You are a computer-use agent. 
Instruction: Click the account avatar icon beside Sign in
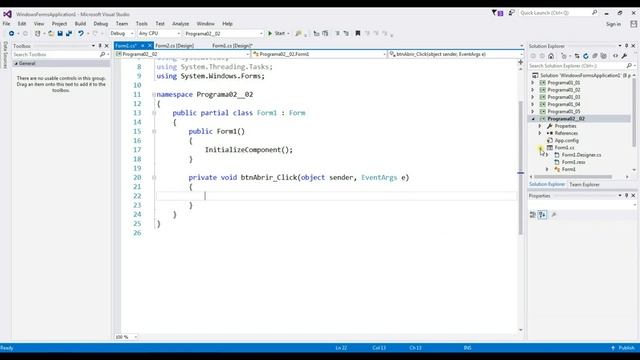[x=633, y=24]
